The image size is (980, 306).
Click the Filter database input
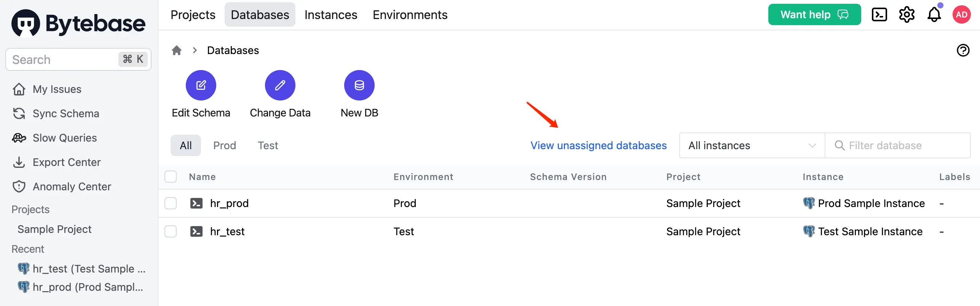tap(898, 145)
